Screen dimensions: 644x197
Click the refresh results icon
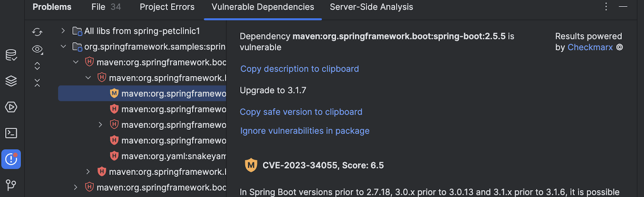click(x=37, y=32)
